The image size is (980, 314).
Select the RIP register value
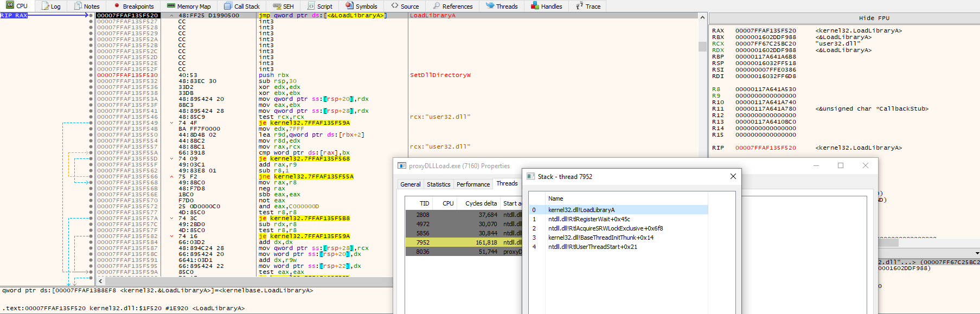pos(766,148)
